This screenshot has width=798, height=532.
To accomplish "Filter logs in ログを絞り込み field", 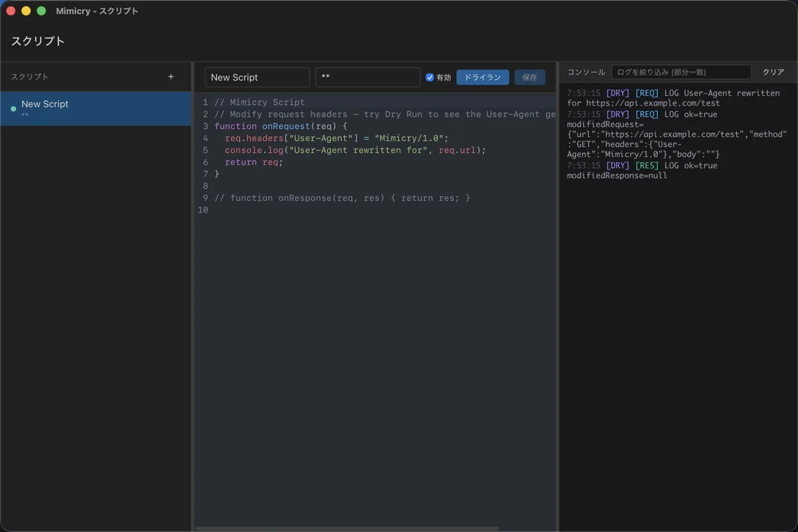I will pos(682,72).
